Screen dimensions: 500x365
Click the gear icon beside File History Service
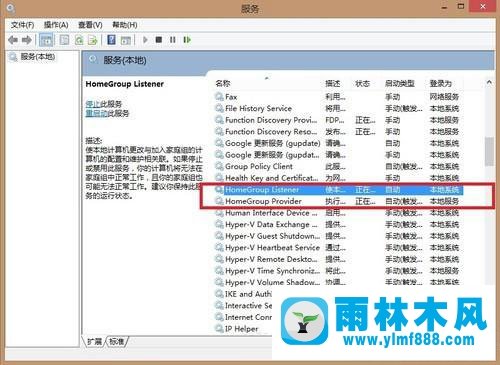pyautogui.click(x=219, y=108)
